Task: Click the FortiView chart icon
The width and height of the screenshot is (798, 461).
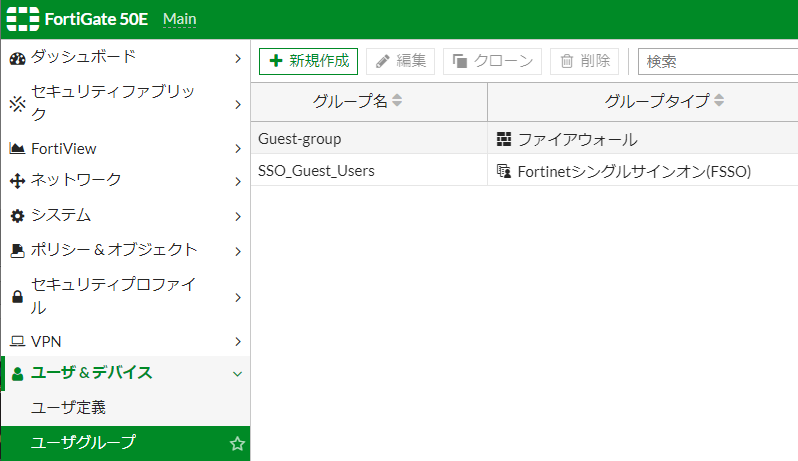Action: click(x=17, y=149)
